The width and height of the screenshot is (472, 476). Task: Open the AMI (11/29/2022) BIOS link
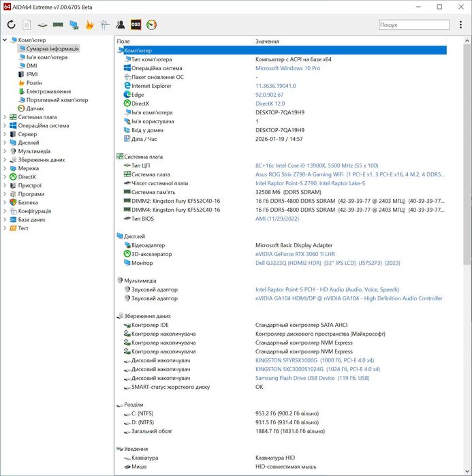pyautogui.click(x=277, y=219)
